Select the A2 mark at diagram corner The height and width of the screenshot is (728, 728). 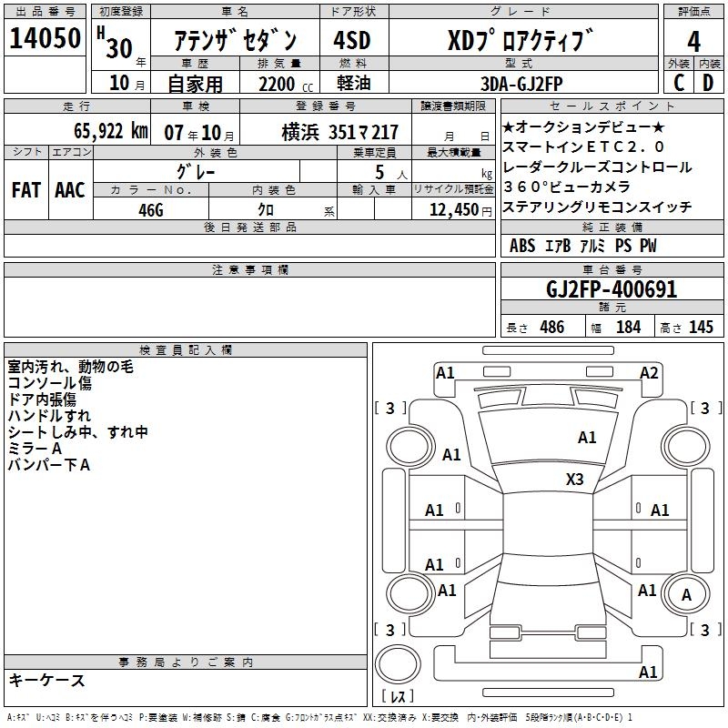[x=649, y=372]
